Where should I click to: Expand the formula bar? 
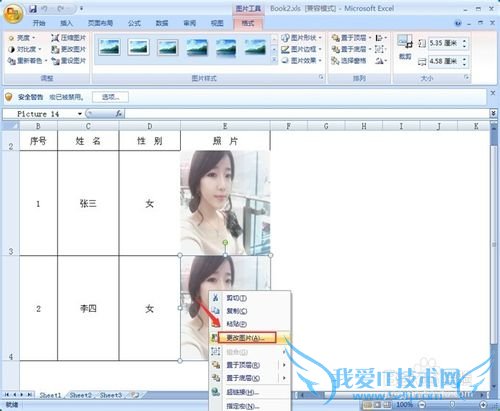[x=493, y=114]
